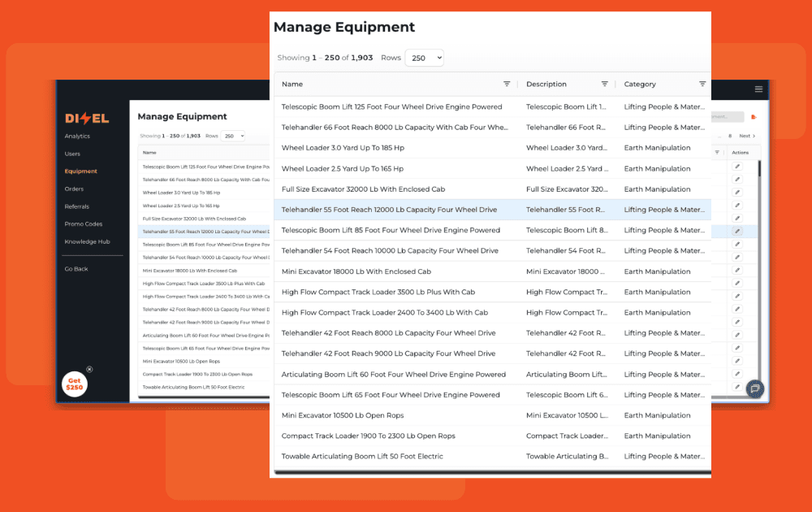Select 'Full Size Excavator 32000 Lb With Enclosed Cab' in the zoomed table
812x512 pixels.
point(363,189)
